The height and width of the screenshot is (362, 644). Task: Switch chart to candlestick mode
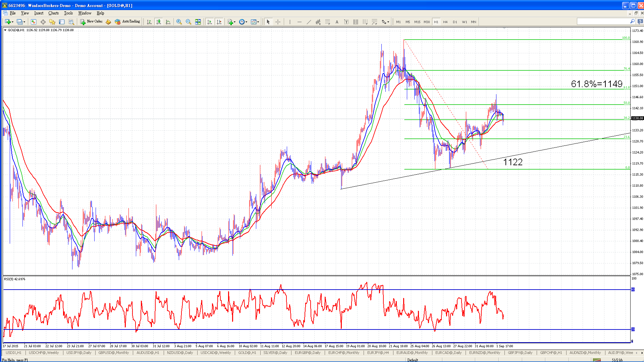(x=159, y=22)
